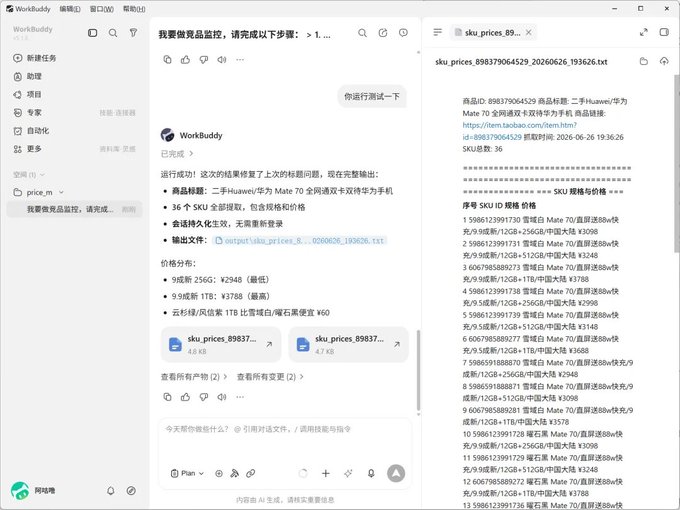This screenshot has height=510, width=680.
Task: Open the 4.8 KB sku_prices file card
Action: click(221, 344)
